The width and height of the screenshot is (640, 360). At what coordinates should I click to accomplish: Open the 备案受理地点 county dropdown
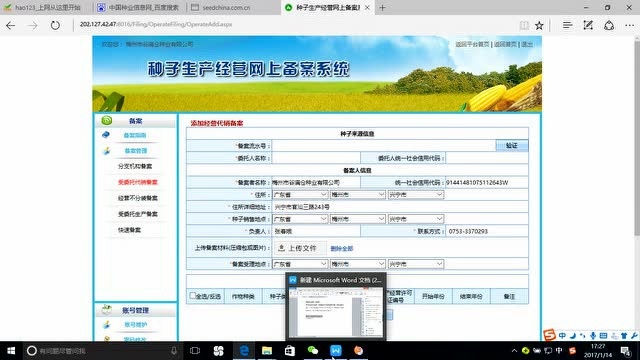[x=416, y=264]
